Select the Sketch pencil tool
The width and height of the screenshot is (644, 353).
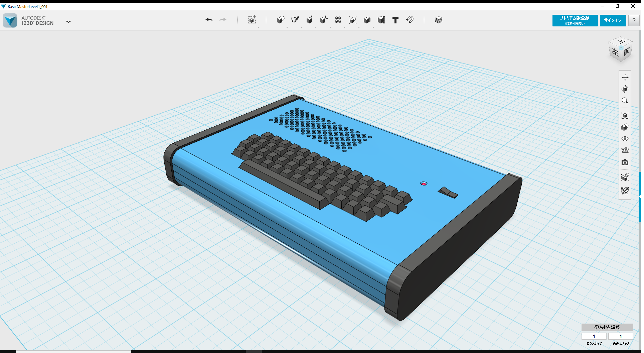pos(295,20)
